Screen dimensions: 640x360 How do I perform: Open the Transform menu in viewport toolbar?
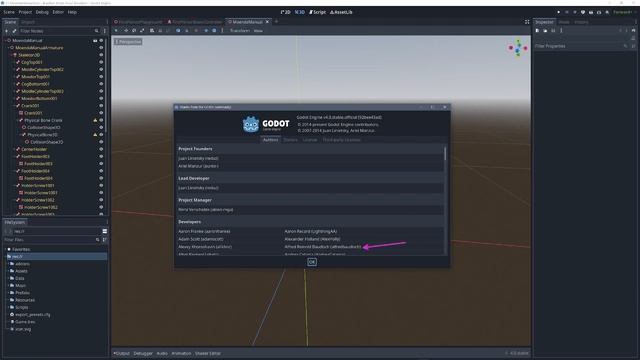(x=240, y=31)
